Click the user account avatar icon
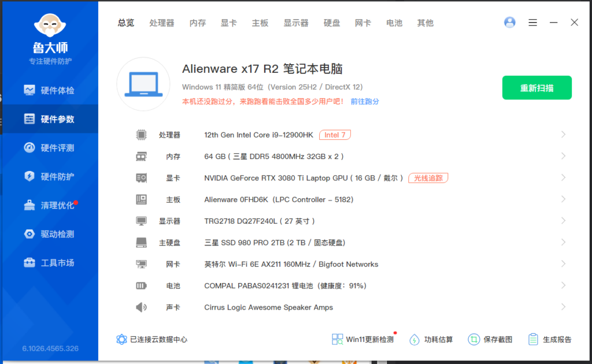 point(509,23)
